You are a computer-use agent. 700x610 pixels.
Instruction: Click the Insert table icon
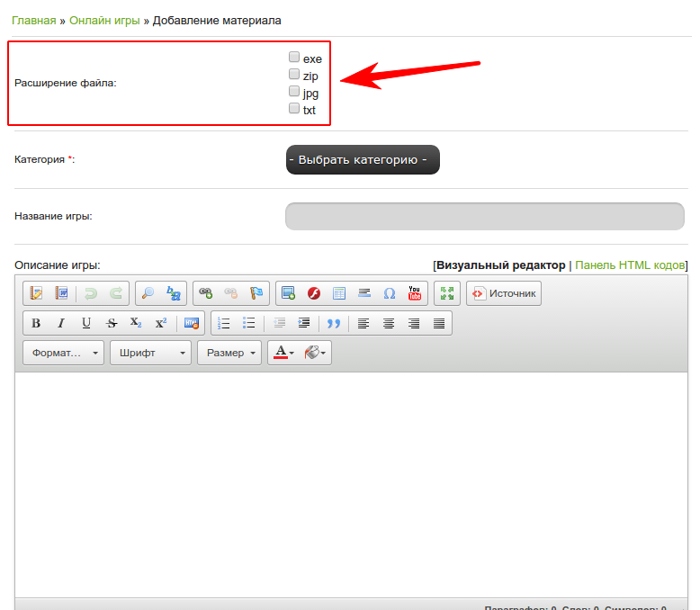click(339, 293)
